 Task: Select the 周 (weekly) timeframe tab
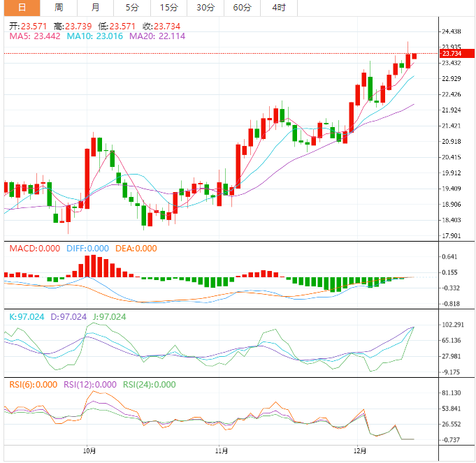coord(59,8)
